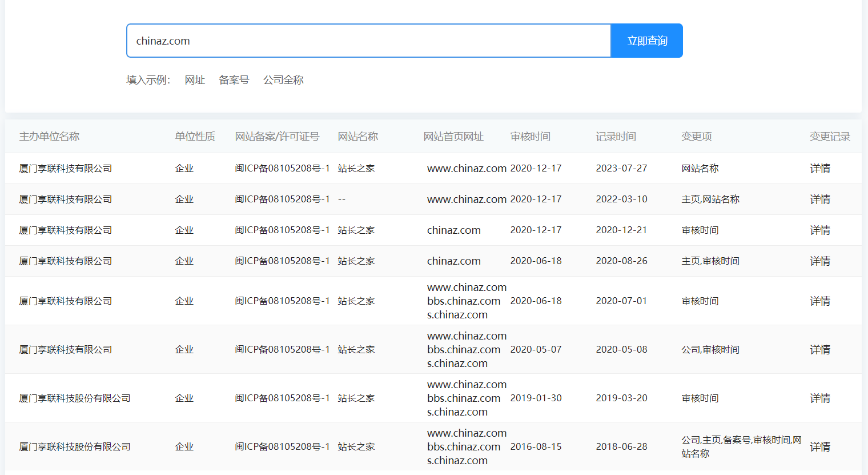The image size is (868, 475).
Task: Click 站长之家 name in 2020-08-26 row
Action: (356, 261)
